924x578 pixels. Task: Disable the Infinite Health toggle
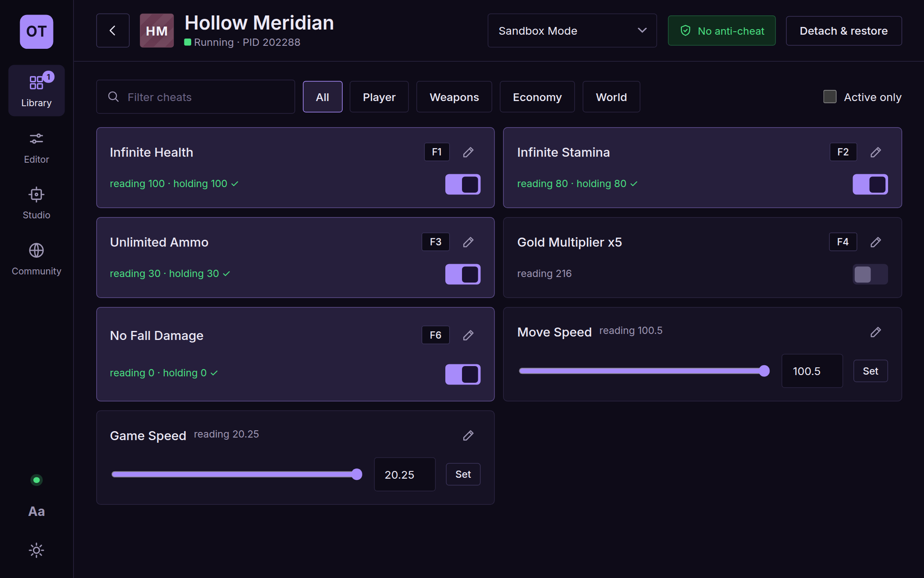463,185
